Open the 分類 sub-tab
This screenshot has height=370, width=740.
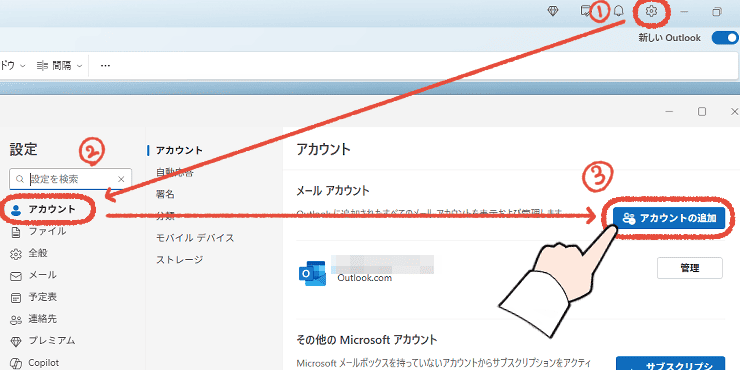pos(165,216)
